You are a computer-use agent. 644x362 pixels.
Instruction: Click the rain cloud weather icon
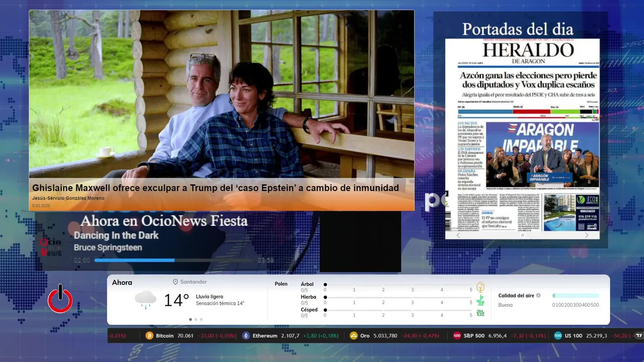point(145,300)
